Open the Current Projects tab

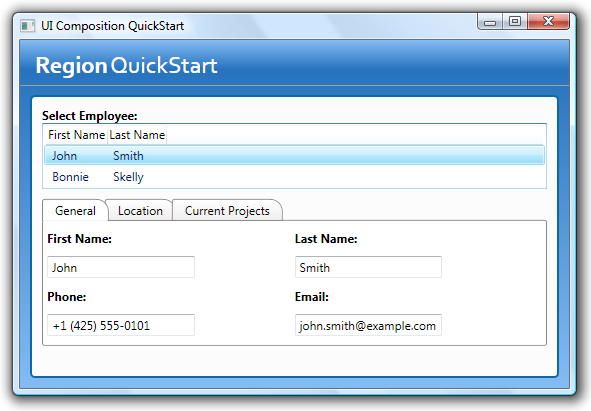pyautogui.click(x=227, y=210)
